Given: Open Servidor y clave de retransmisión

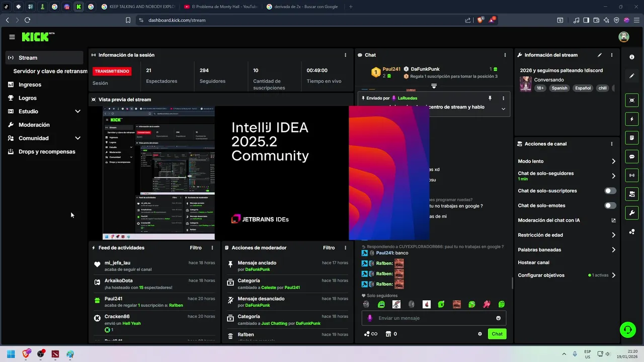Looking at the screenshot, I should 50,71.
